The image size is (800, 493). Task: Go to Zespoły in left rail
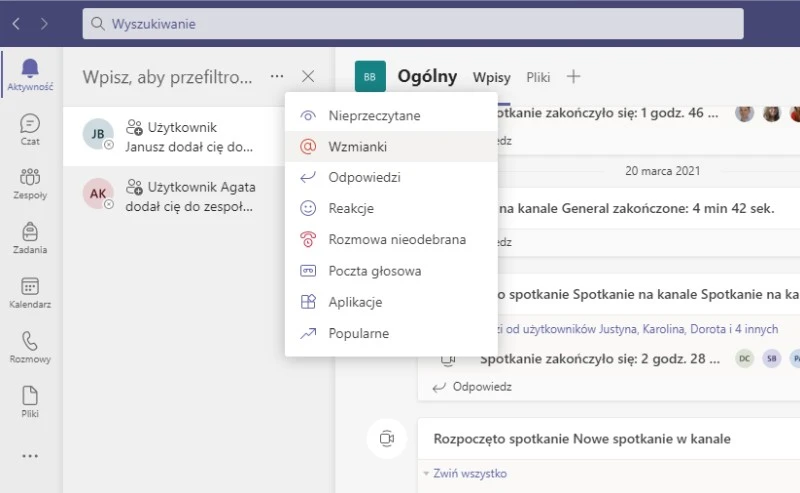(x=30, y=183)
